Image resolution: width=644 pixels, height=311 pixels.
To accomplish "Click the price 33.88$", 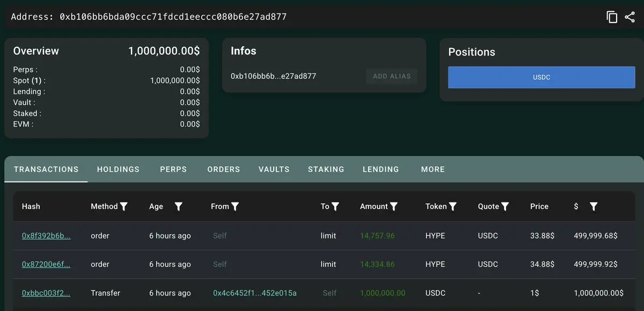I will pyautogui.click(x=541, y=236).
